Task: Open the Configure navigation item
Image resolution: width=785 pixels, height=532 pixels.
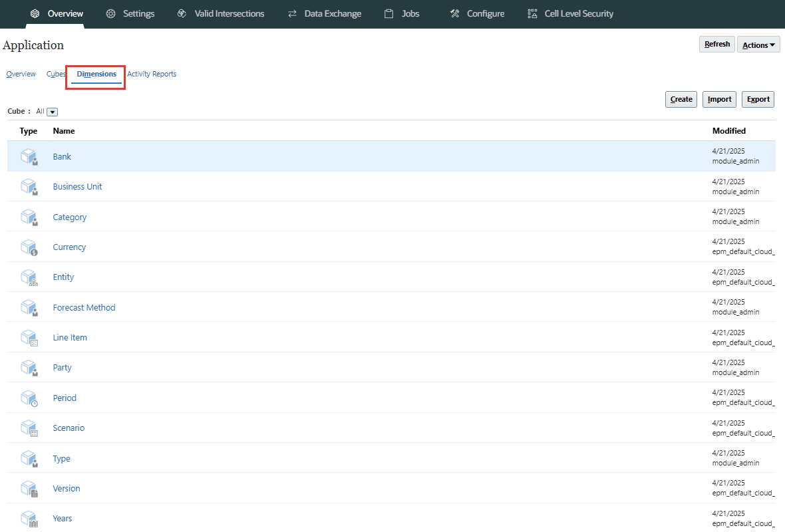Action: 486,13
